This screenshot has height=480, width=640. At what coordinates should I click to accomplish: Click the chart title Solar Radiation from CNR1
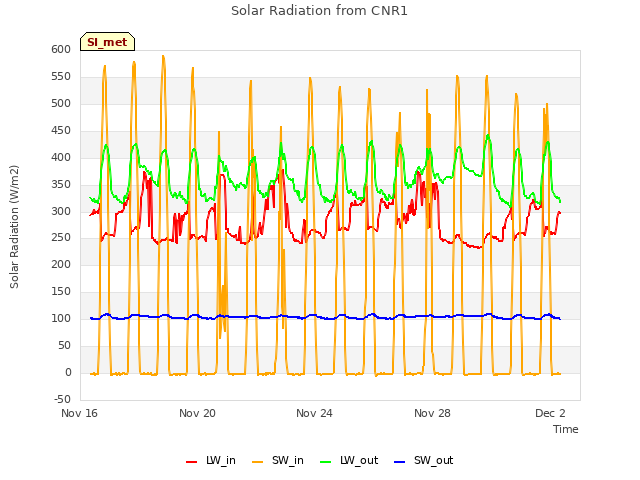tap(319, 11)
